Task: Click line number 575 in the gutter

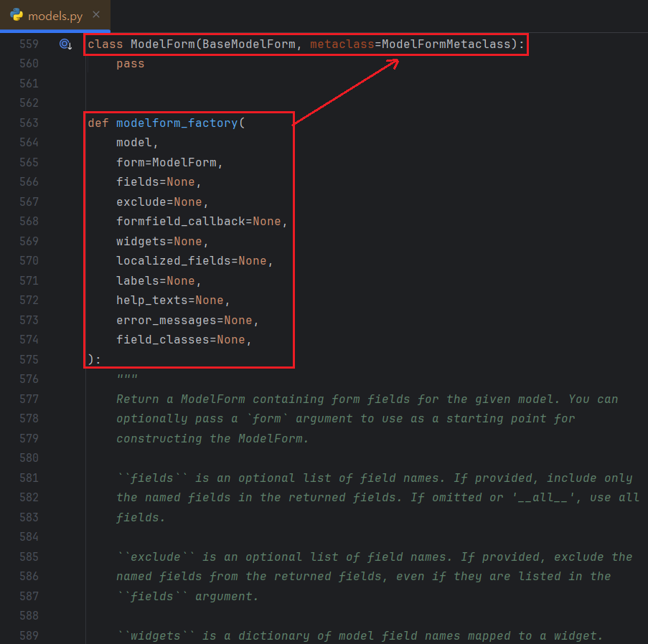Action: 29,359
